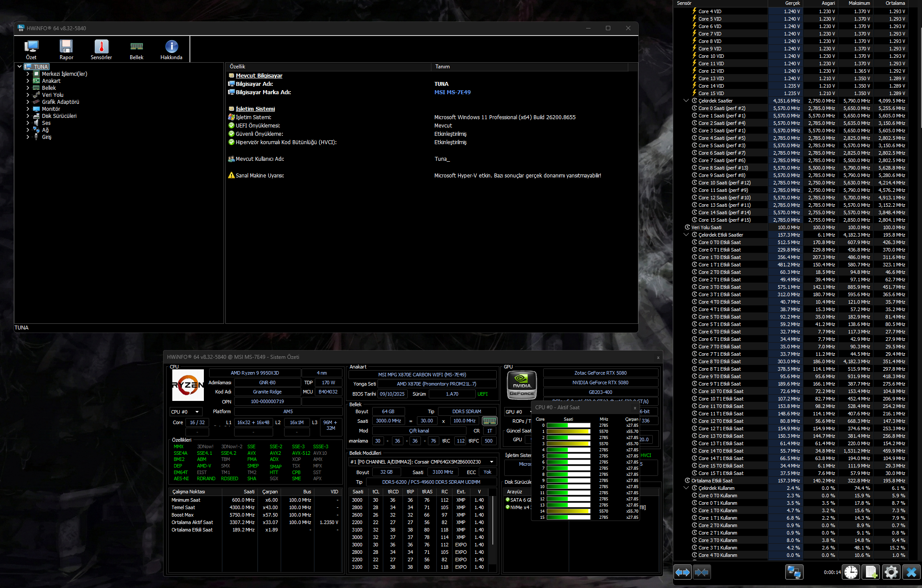Viewport: 922px width, 588px height.
Task: Collapse the TUNA root tree node
Action: 20,67
